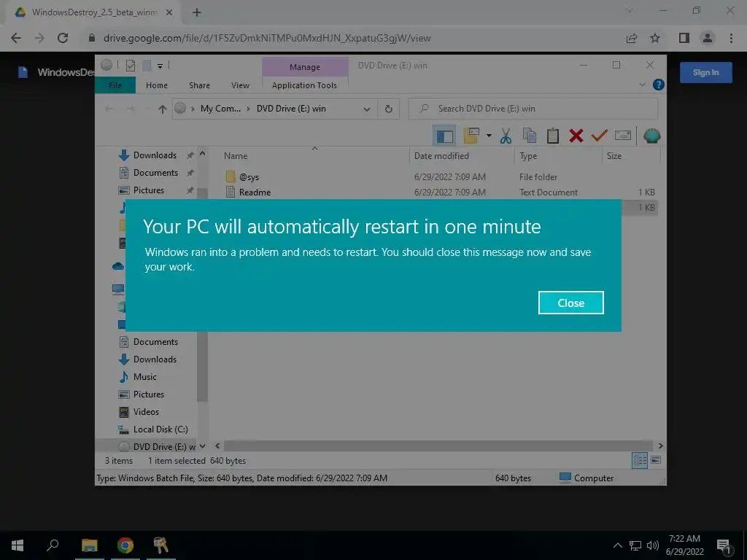This screenshot has height=560, width=747.
Task: Open the Windows Start menu
Action: click(18, 545)
